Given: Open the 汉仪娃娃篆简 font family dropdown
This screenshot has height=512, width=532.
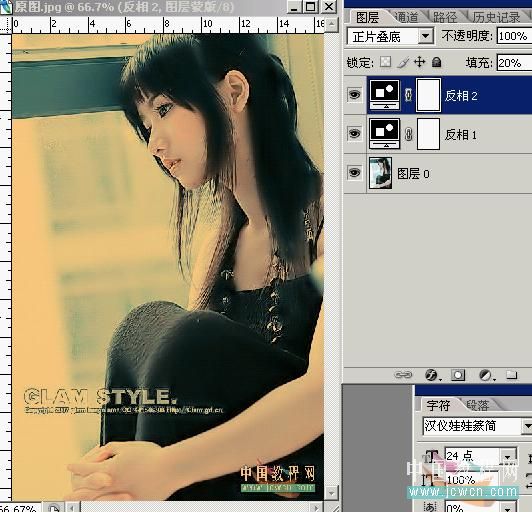Looking at the screenshot, I should coord(527,426).
